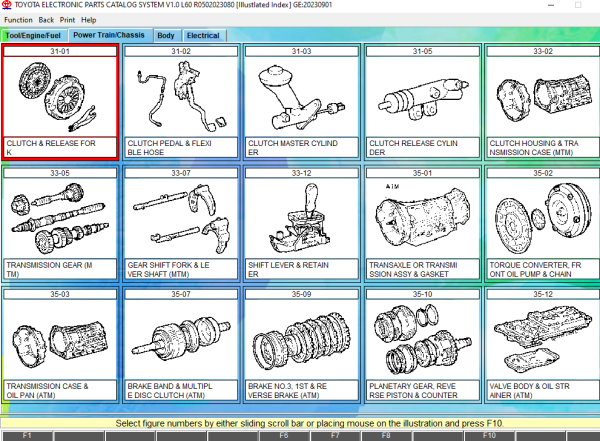Click the 'TRANSMISSION CASE & OIL PAN (ATM)' caption
Image resolution: width=600 pixels, height=441 pixels.
coord(60,390)
